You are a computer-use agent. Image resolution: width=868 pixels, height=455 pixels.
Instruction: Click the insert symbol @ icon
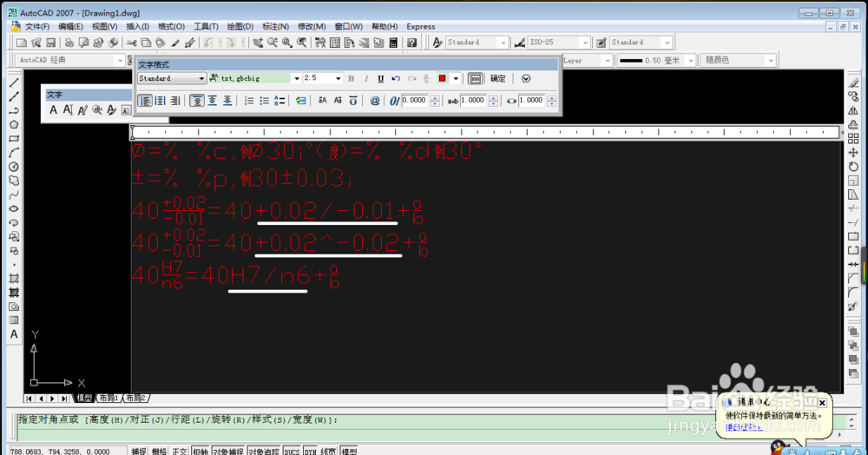click(x=375, y=100)
